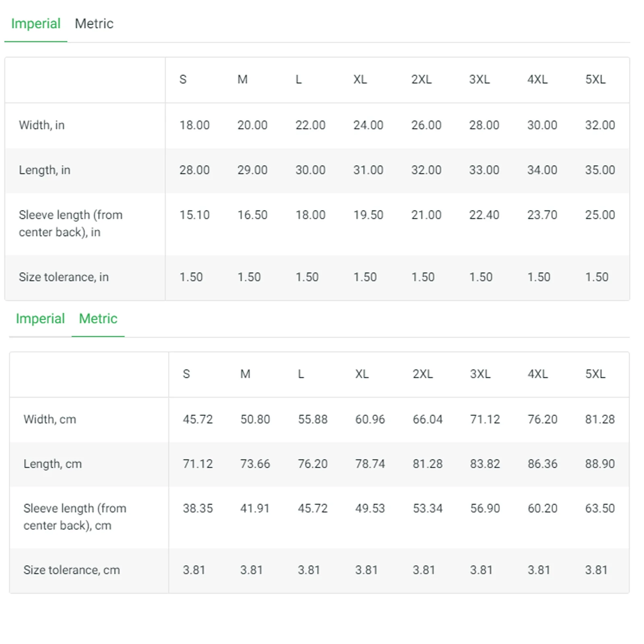The width and height of the screenshot is (644, 644).
Task: Click the 5XL column header in the inches table
Action: coord(595,79)
